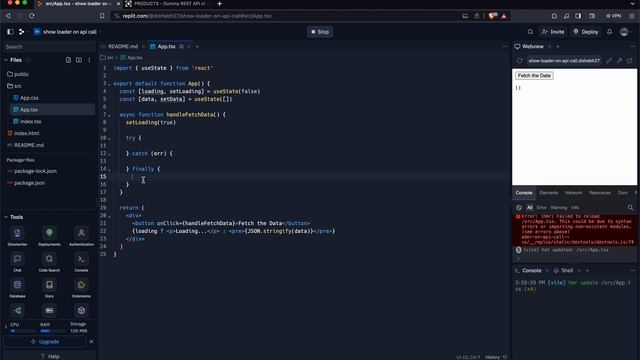This screenshot has height=360, width=640.
Task: Collapse the Files section
Action: 6,60
